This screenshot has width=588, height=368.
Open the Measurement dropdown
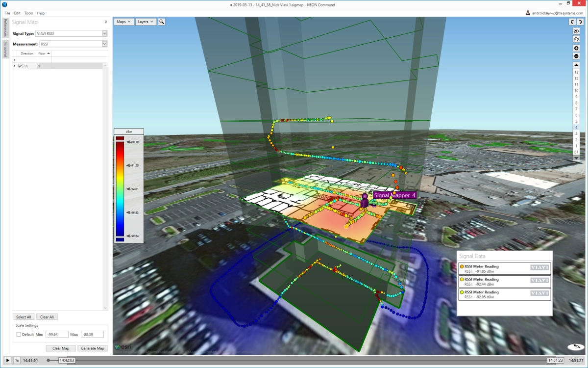coord(104,44)
